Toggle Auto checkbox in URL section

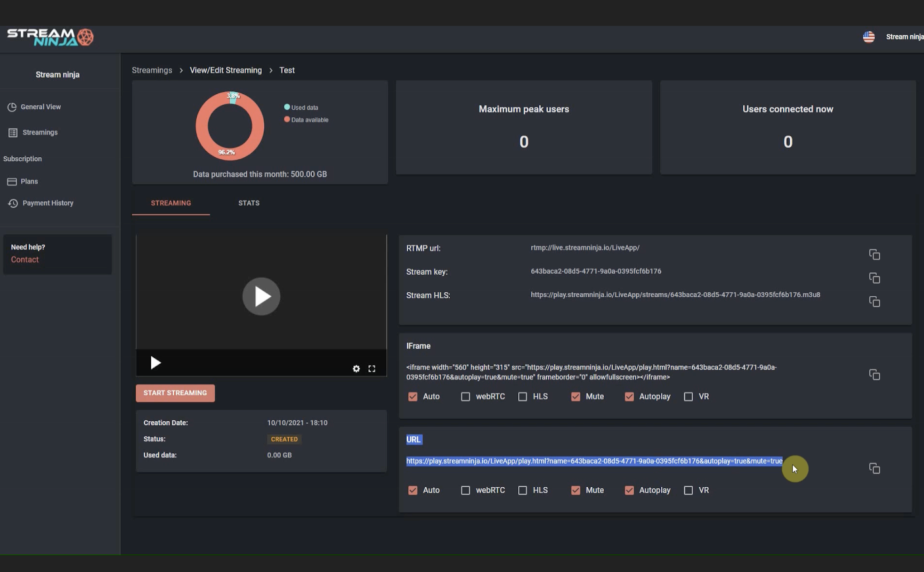point(413,490)
